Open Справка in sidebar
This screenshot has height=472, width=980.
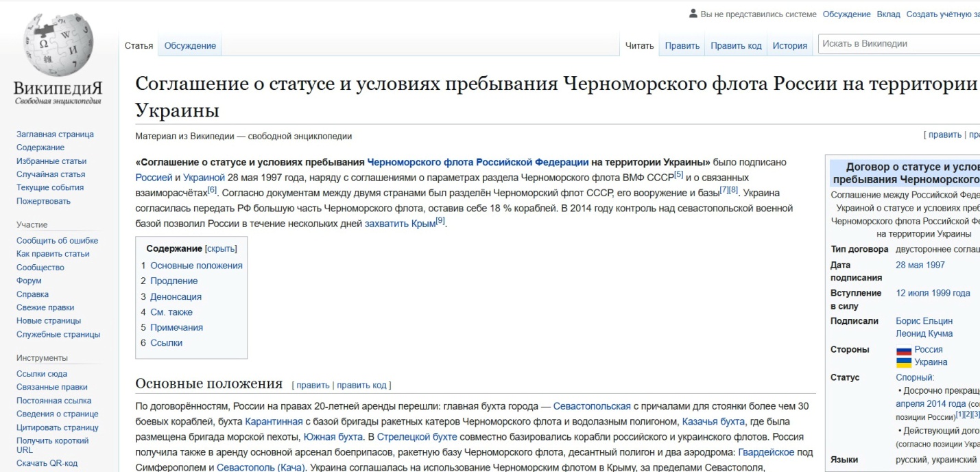pos(32,294)
